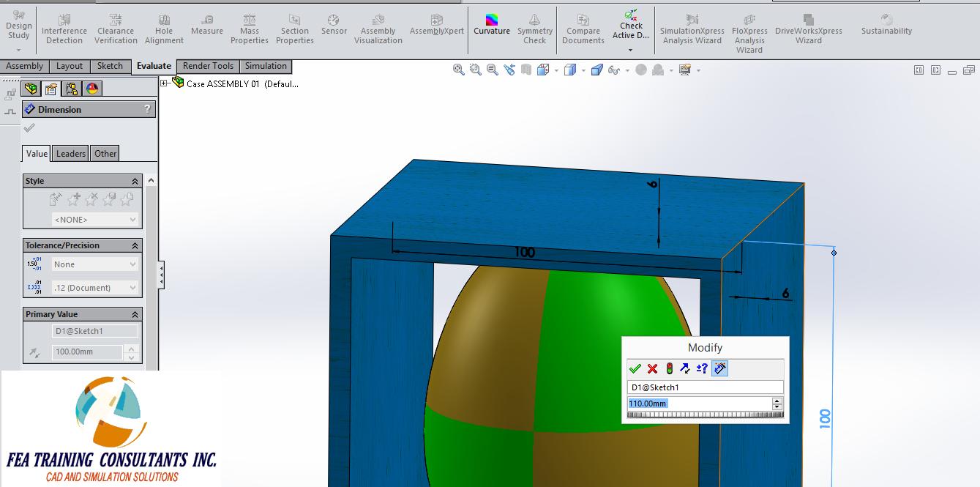Add a Sensor

(x=334, y=25)
